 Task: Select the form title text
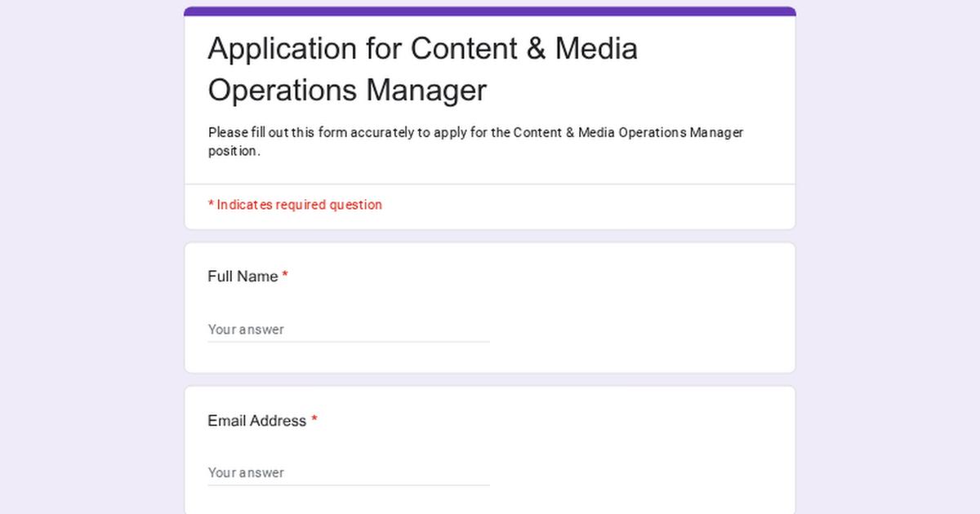click(x=423, y=69)
